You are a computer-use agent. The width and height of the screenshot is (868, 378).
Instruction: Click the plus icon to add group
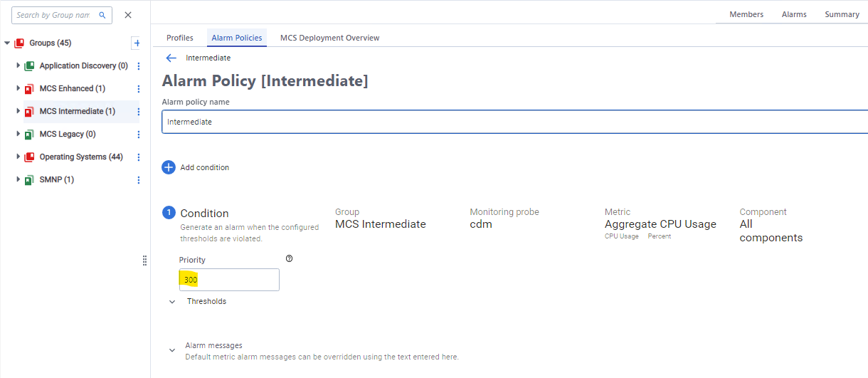137,43
